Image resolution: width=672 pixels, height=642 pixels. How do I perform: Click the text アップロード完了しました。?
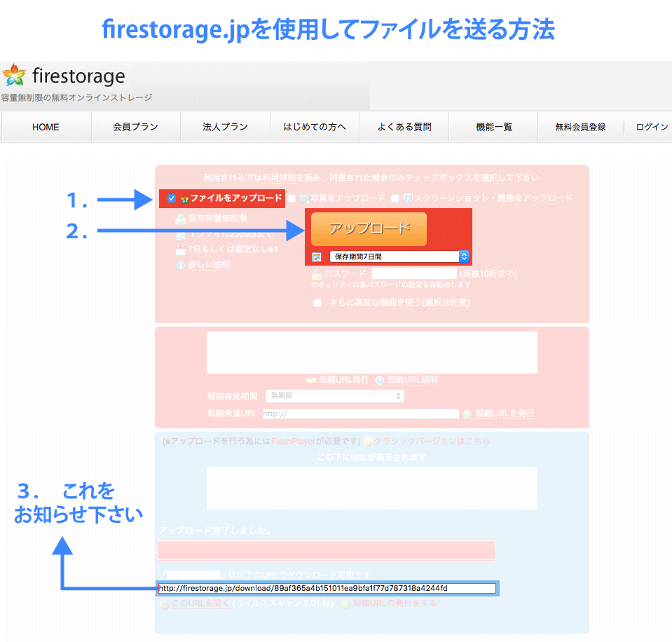point(215,531)
